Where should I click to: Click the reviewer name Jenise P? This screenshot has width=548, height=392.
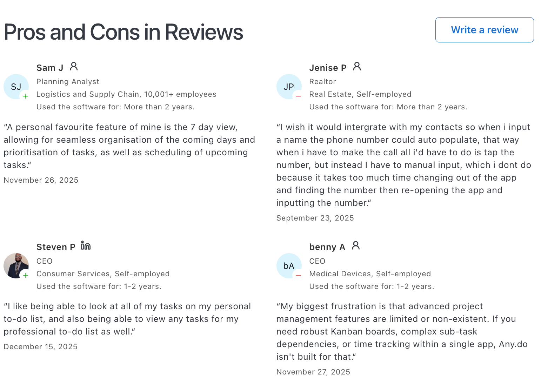(x=328, y=68)
